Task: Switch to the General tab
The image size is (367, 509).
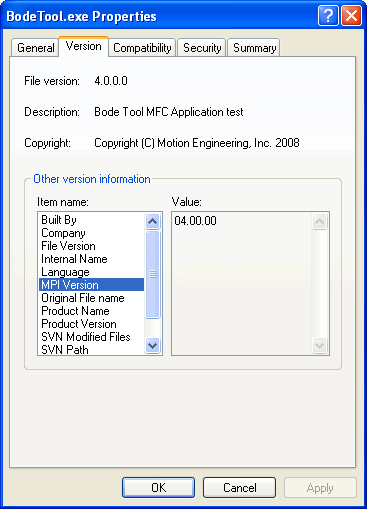Action: point(36,48)
